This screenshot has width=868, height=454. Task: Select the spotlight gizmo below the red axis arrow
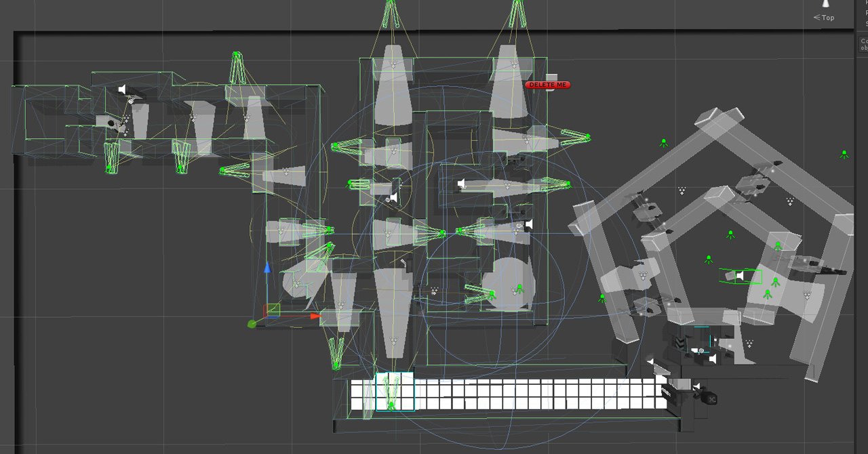click(x=336, y=354)
